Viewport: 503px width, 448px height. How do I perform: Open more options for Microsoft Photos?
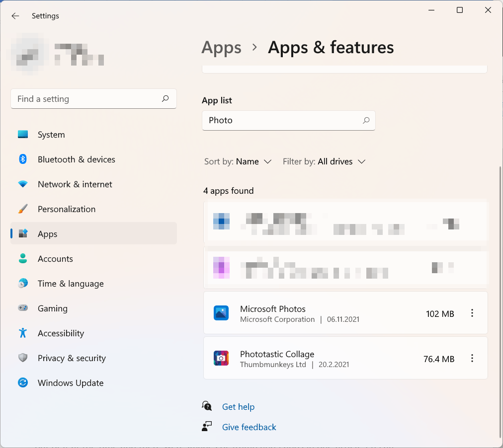coord(472,313)
